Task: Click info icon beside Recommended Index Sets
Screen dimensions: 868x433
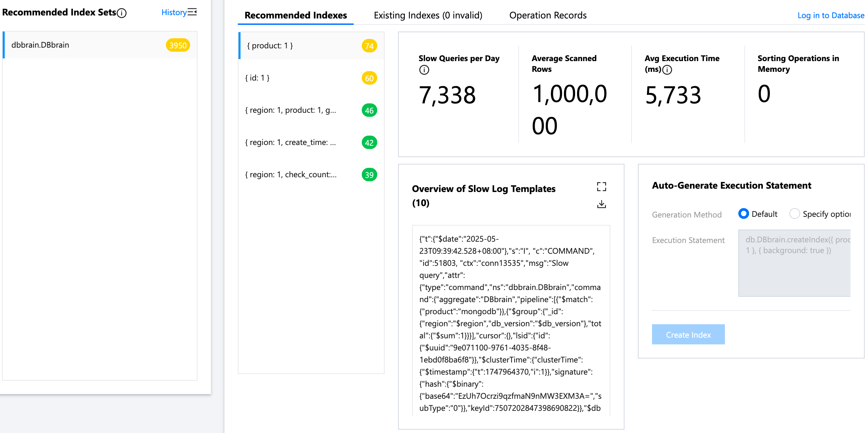Action: [x=122, y=13]
